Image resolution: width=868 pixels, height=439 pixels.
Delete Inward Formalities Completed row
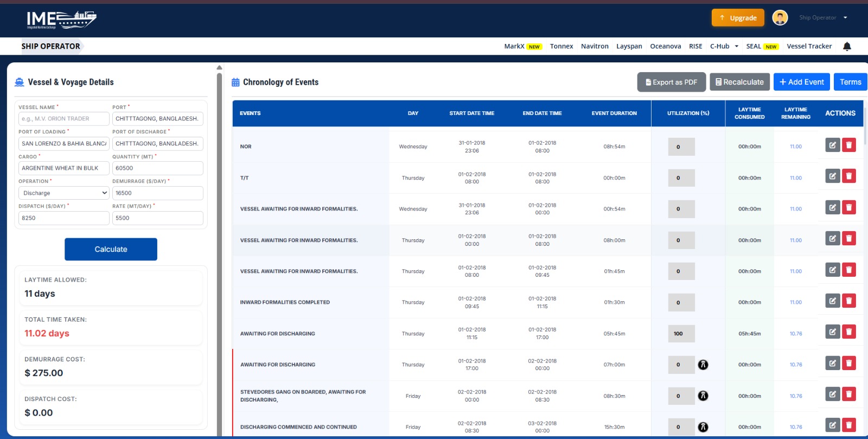click(x=849, y=301)
